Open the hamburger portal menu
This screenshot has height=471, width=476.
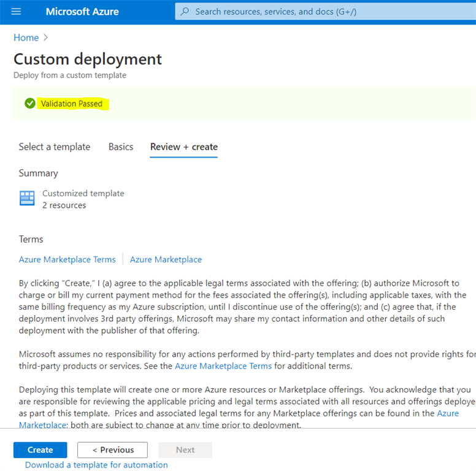(16, 12)
